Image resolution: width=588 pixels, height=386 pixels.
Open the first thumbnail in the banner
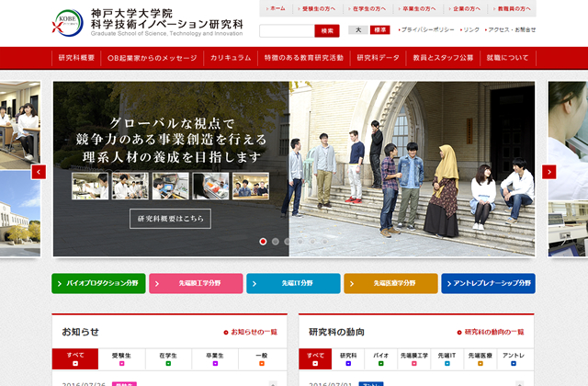[x=90, y=186]
